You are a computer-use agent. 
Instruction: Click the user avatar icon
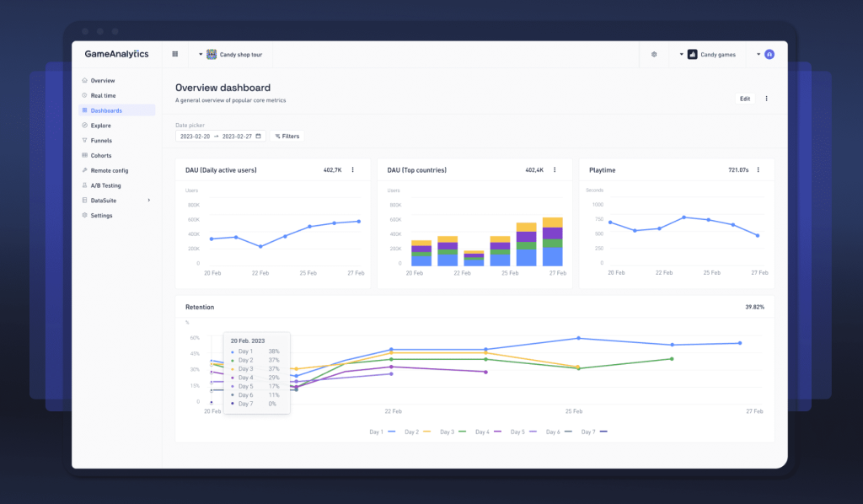click(x=769, y=54)
